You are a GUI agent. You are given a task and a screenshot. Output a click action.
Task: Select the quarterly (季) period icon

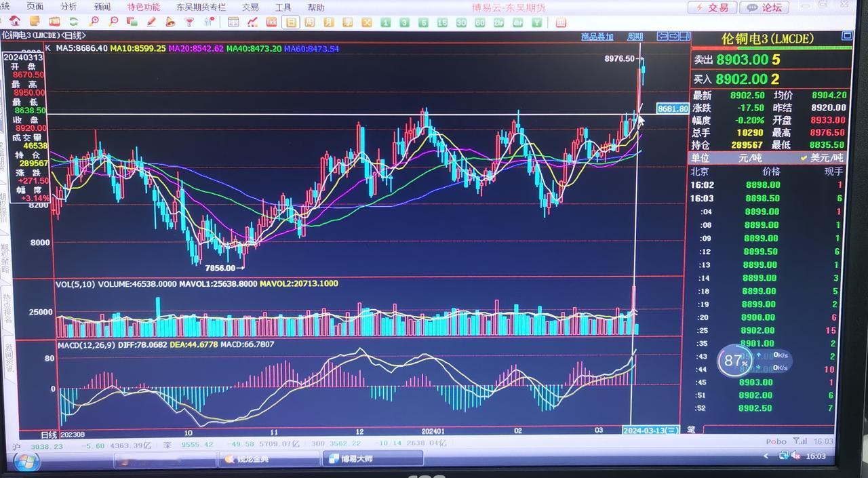click(347, 22)
